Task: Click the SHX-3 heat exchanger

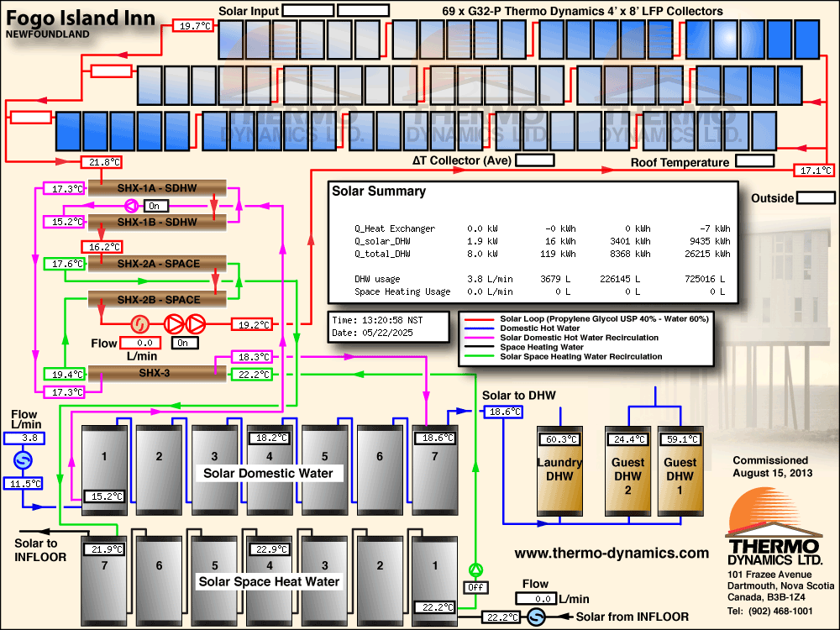Action: coord(157,373)
